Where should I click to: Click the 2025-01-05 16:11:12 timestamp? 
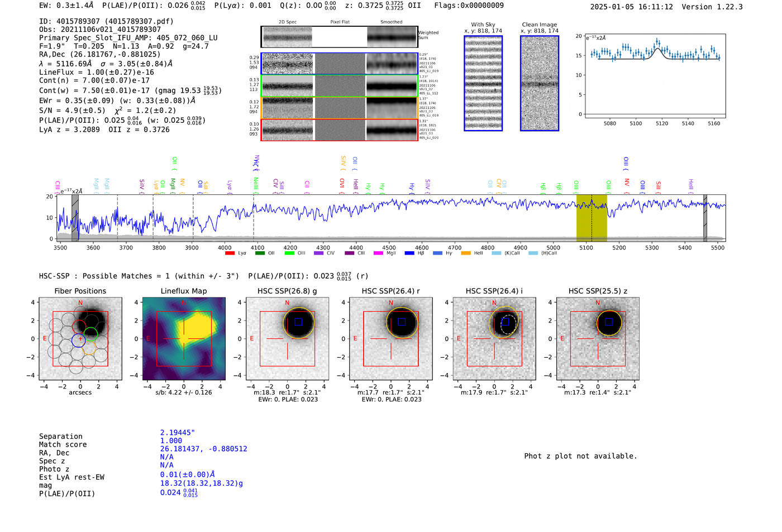tap(631, 7)
